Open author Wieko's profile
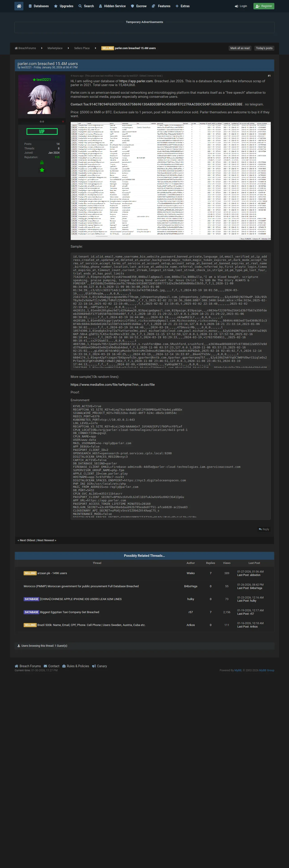This screenshot has height=868, width=289. (190, 573)
